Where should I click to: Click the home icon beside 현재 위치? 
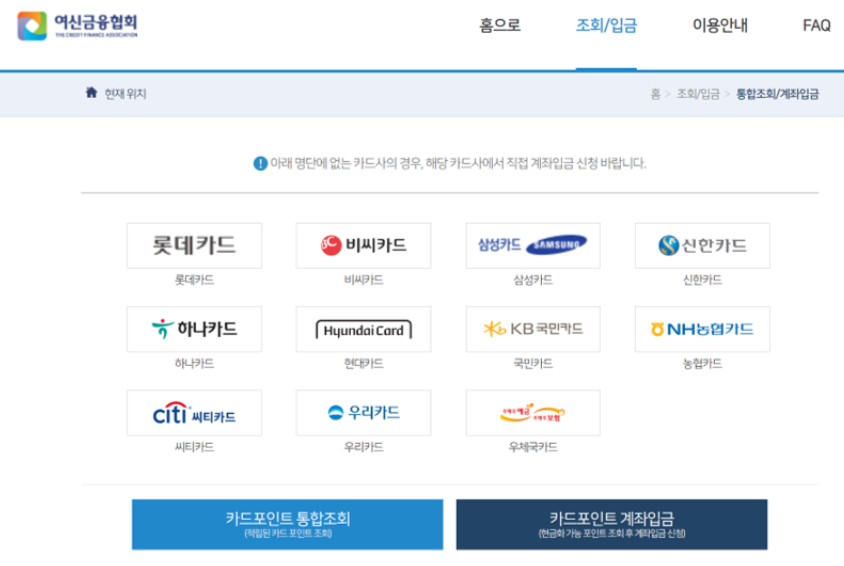click(x=92, y=93)
